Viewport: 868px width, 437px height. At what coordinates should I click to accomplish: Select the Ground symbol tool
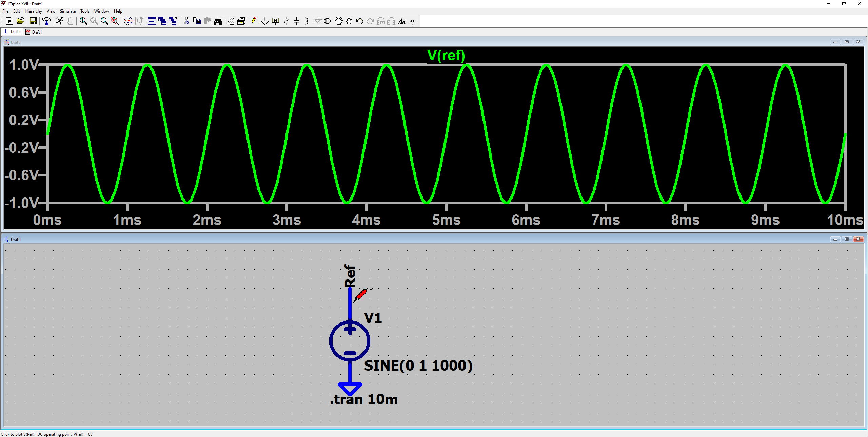pos(265,21)
